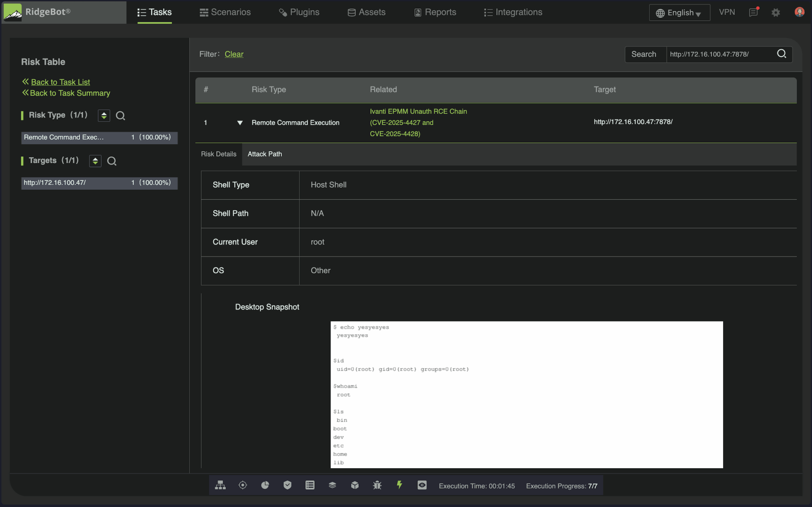Toggle Risk Type sort order
Viewport: 812px width, 507px height.
103,115
